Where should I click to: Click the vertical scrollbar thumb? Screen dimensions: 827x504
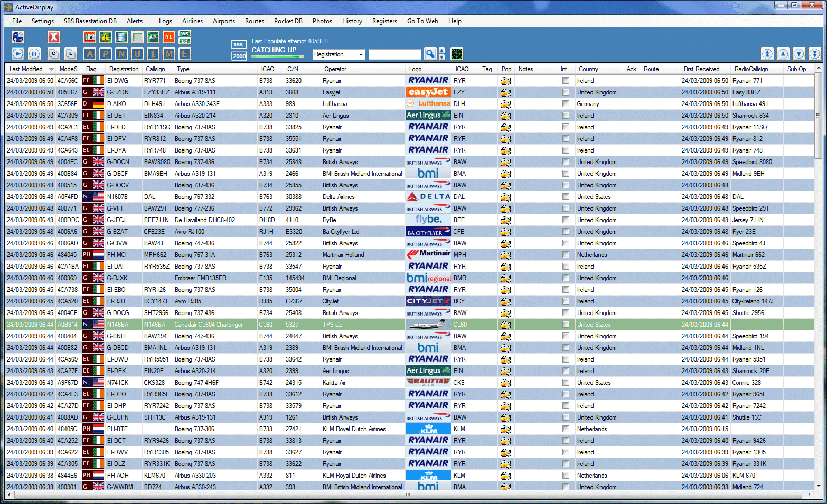click(818, 115)
